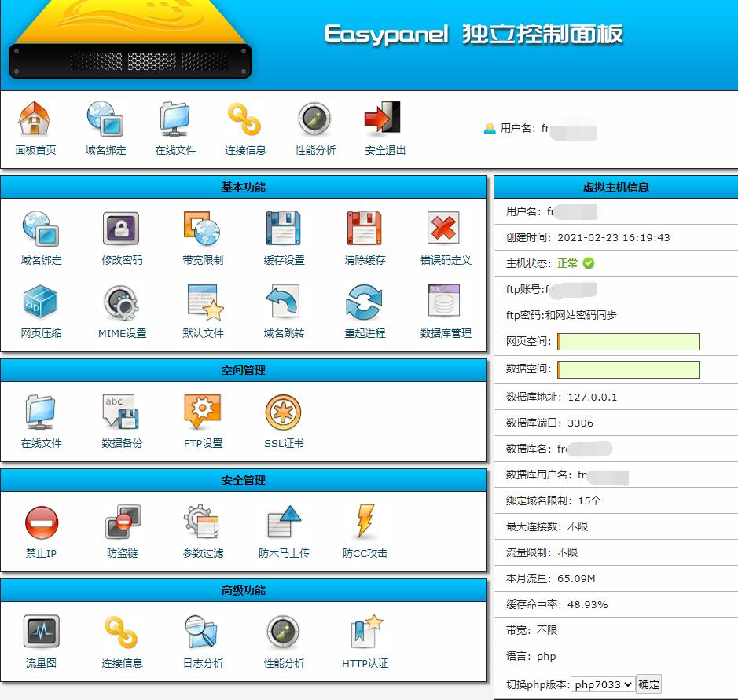Image resolution: width=738 pixels, height=700 pixels.
Task: Open SSL证书 icon
Action: point(284,412)
